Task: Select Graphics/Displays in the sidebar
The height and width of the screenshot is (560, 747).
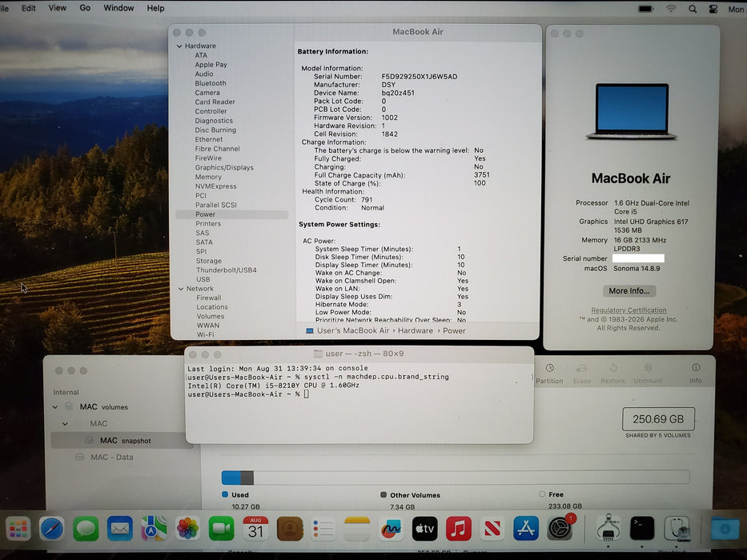Action: click(224, 168)
